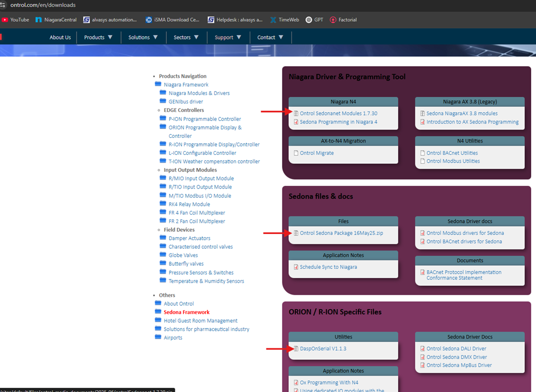The image size is (536, 392).
Task: Click the folder icon beside GENIbus driver
Action: (163, 101)
